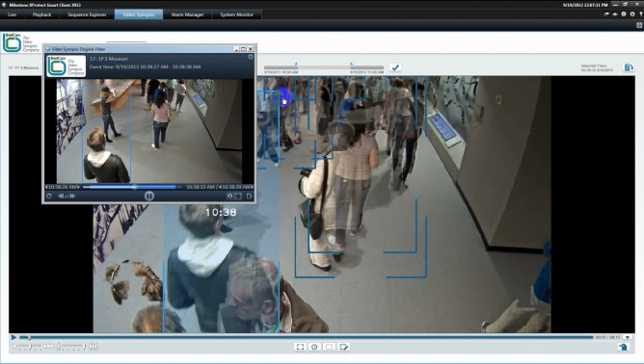The image size is (644, 364).
Task: Export clip from the original video popup
Action: pyautogui.click(x=250, y=196)
